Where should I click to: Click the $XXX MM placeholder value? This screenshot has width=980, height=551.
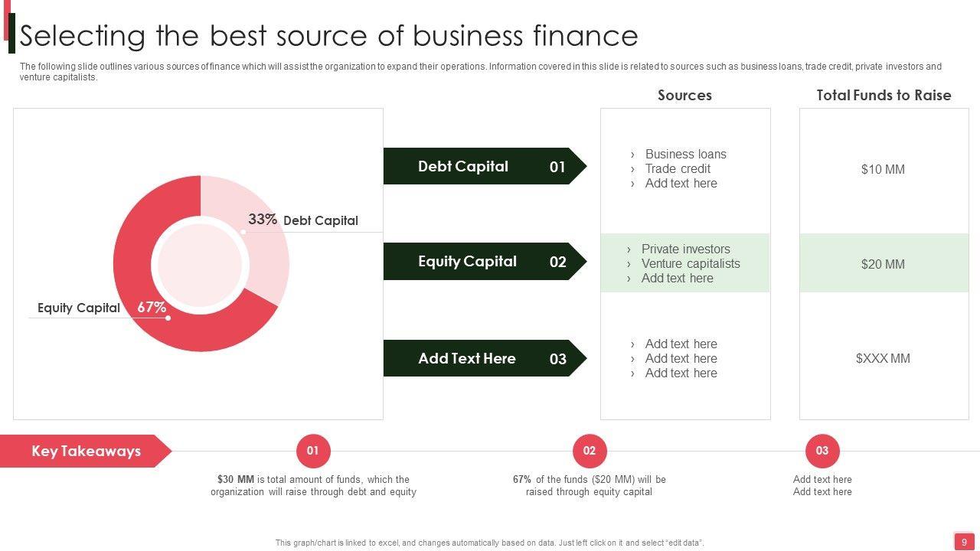(x=883, y=358)
